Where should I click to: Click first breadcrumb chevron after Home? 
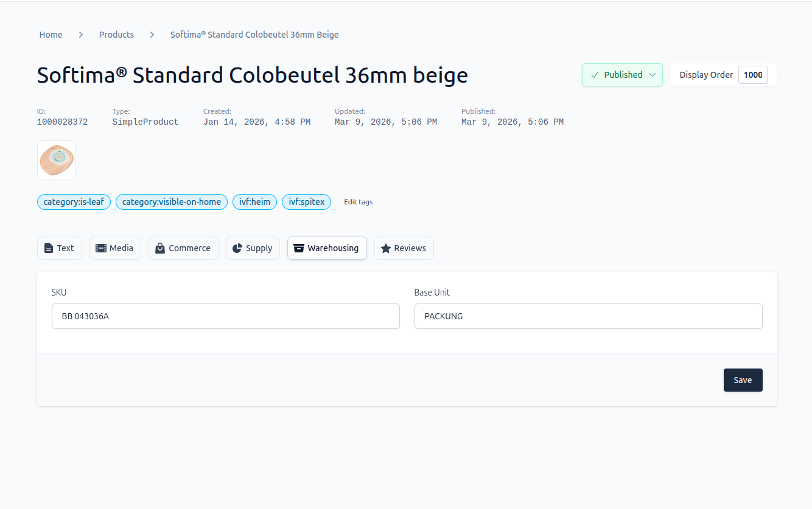(81, 35)
